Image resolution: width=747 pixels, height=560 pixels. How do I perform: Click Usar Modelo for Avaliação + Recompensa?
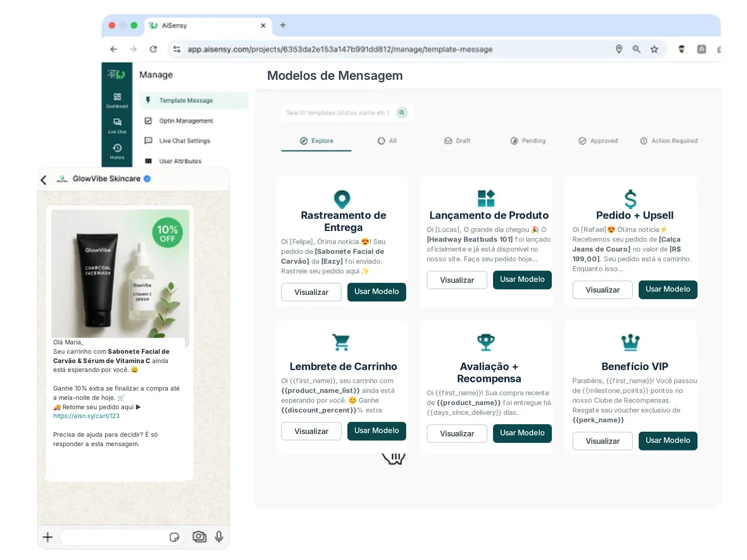pyautogui.click(x=522, y=433)
